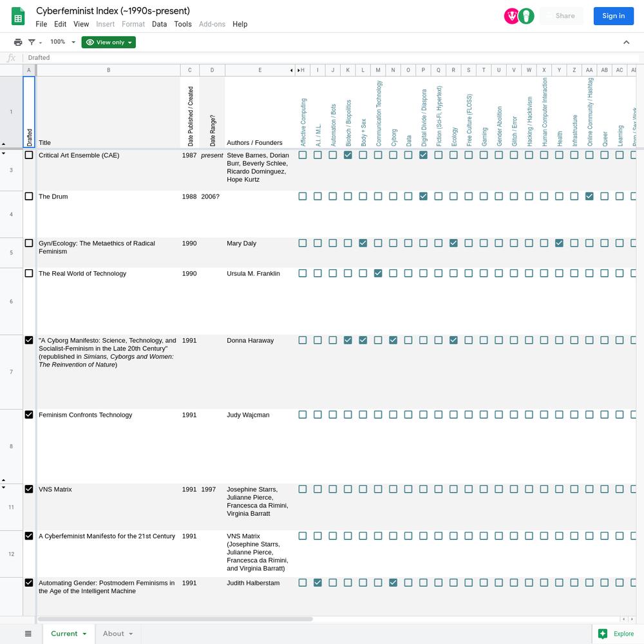Open the View menu
Screen dimensions: 644x644
tap(81, 24)
